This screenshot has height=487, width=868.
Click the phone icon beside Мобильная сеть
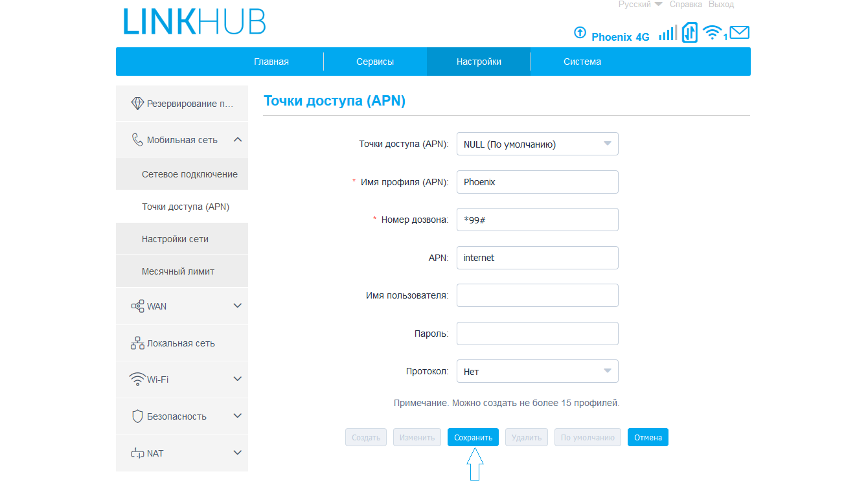pos(137,139)
